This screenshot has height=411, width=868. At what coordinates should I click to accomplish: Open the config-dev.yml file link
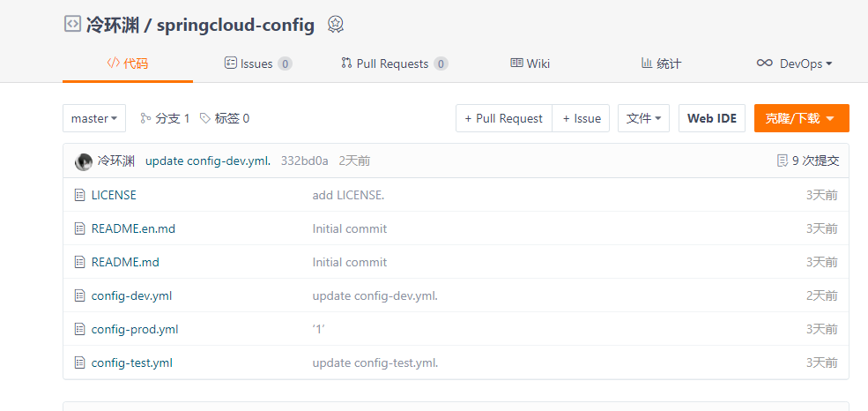click(131, 295)
